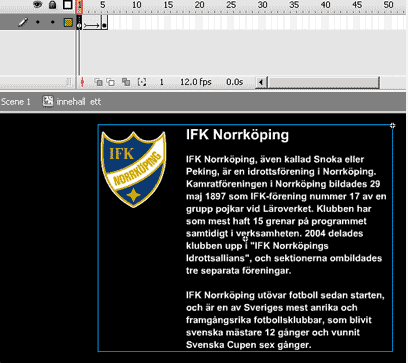Open Modify Onion Markers menu

tap(142, 82)
